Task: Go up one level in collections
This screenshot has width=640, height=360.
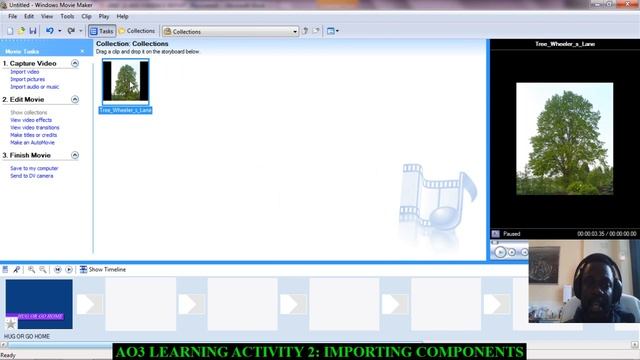Action: (305, 31)
